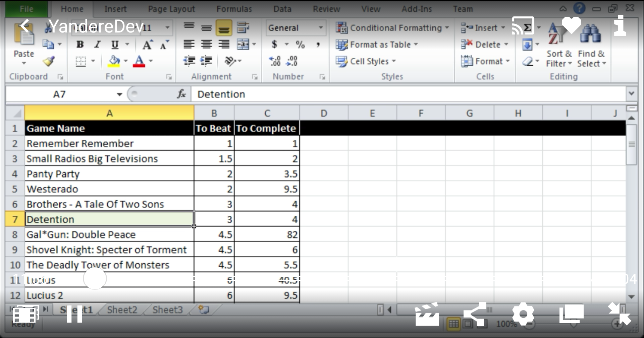Viewport: 644px width, 338px height.
Task: Click Decrease Decimal
Action: (x=291, y=61)
